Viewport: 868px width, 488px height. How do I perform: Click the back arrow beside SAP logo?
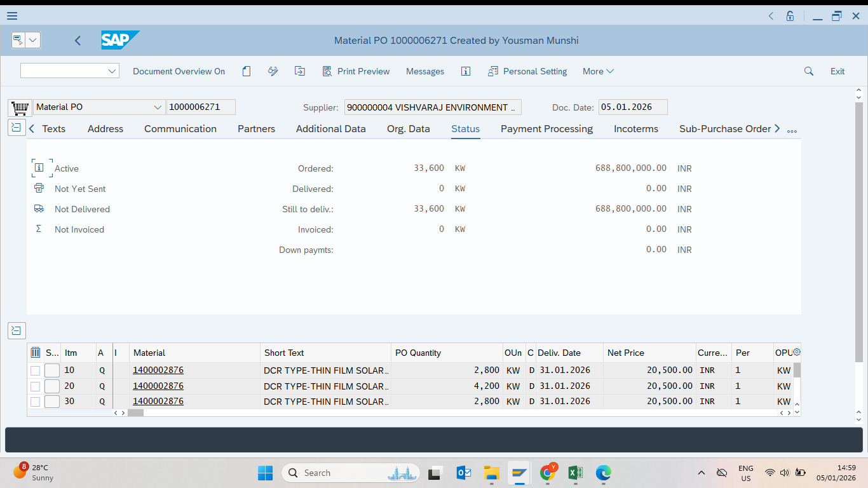point(78,41)
